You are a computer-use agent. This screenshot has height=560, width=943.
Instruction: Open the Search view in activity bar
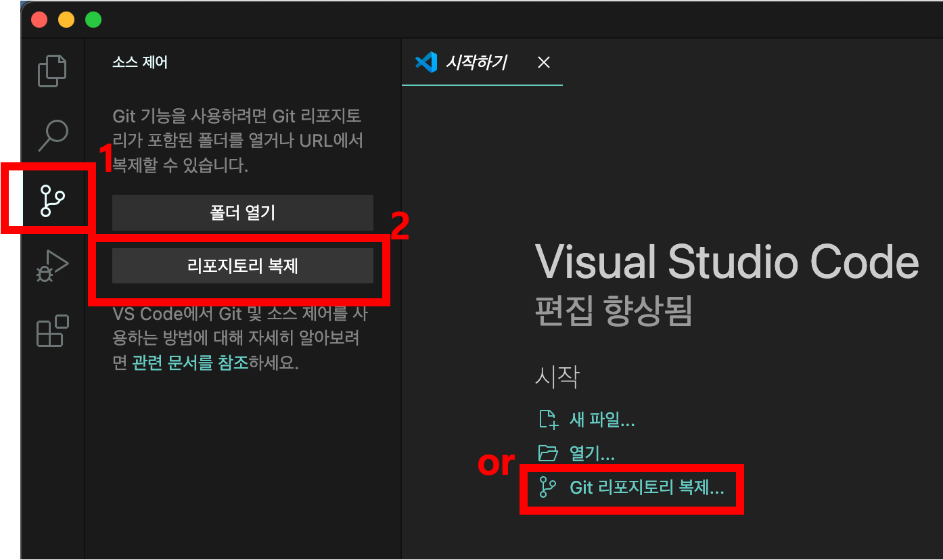(x=53, y=135)
